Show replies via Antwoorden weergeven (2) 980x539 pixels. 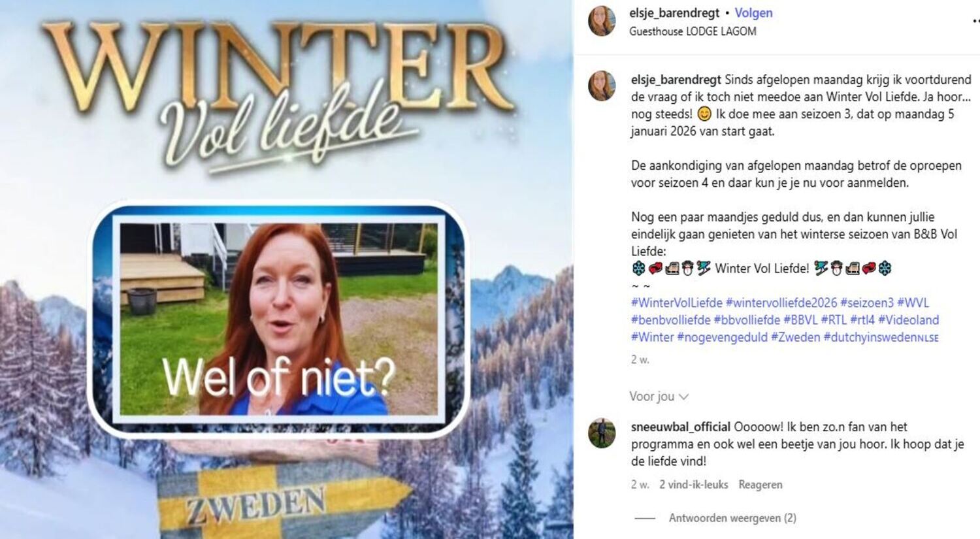click(732, 518)
